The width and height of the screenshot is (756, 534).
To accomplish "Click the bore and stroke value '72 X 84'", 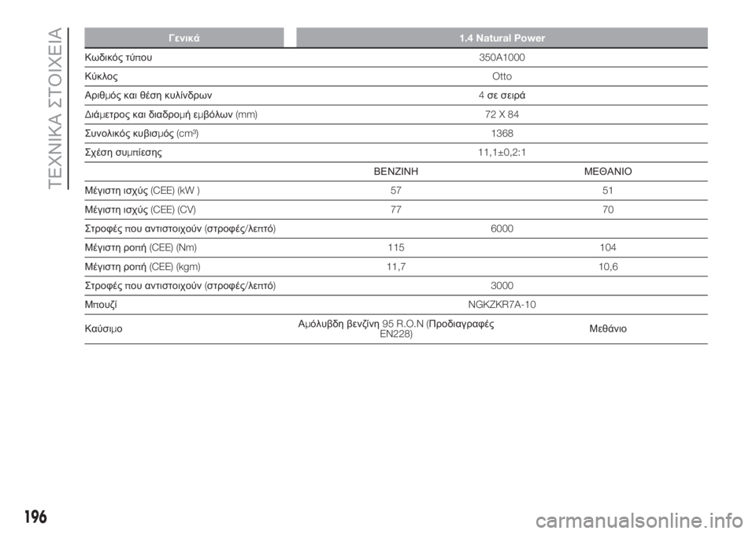I will [502, 114].
